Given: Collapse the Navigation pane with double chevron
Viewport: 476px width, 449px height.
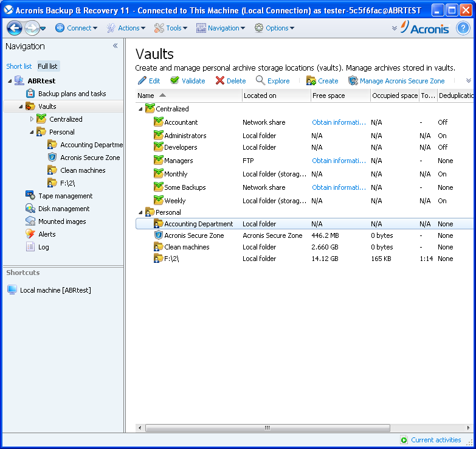Looking at the screenshot, I should click(x=116, y=46).
